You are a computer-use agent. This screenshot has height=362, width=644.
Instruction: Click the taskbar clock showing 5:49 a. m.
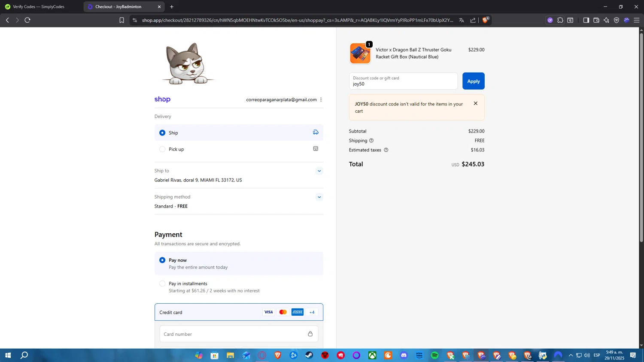coord(614,355)
